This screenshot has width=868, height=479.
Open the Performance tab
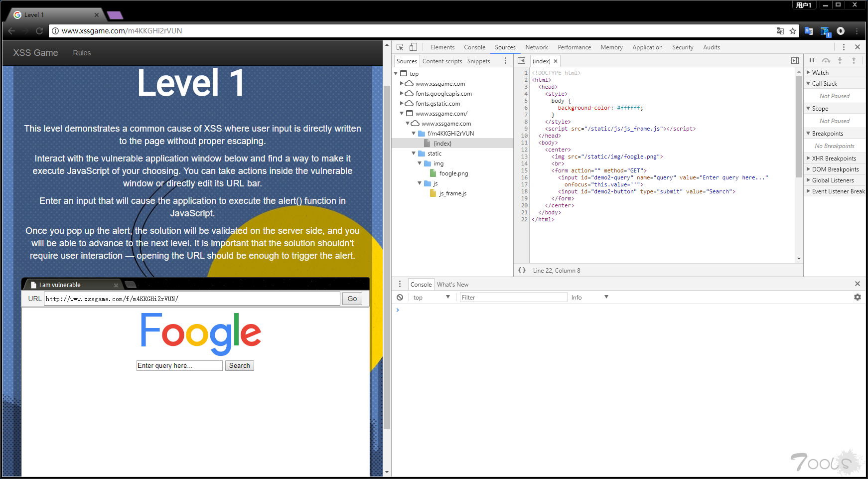[574, 47]
